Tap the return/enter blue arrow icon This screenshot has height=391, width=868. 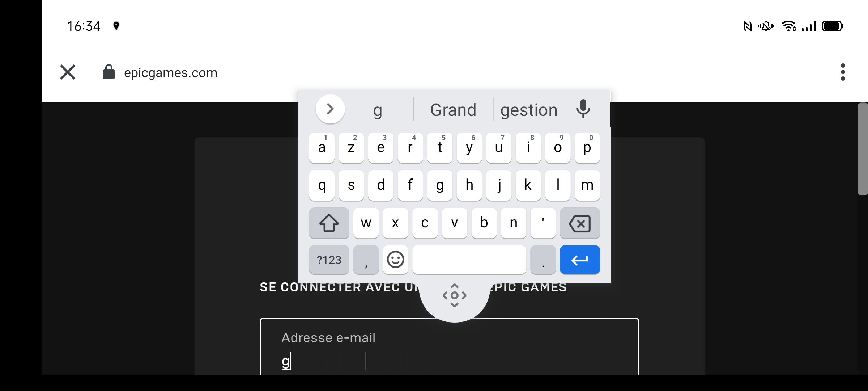[x=579, y=259]
